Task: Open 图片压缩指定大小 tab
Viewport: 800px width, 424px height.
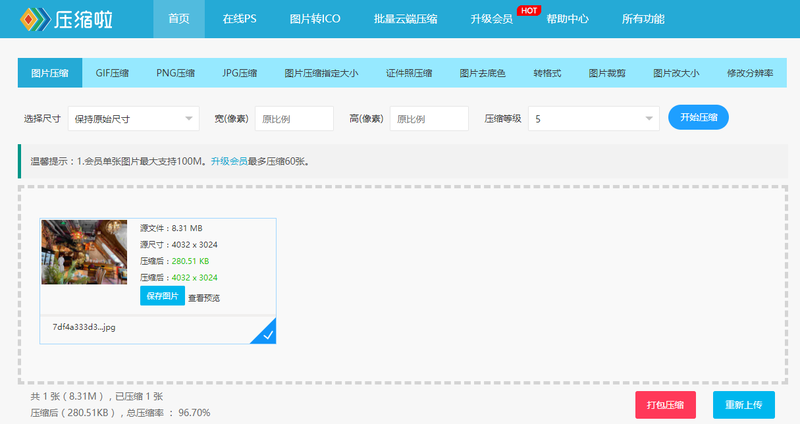Action: click(x=321, y=73)
